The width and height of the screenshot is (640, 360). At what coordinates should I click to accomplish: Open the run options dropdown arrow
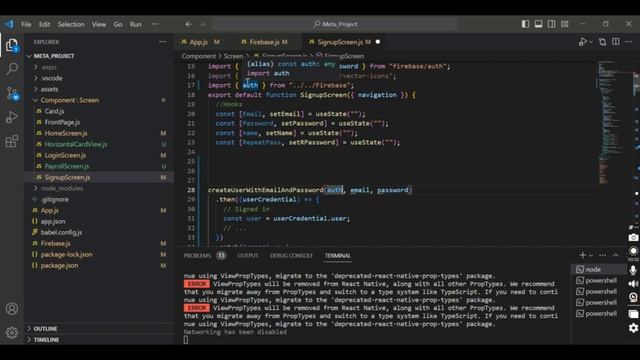tap(591, 42)
